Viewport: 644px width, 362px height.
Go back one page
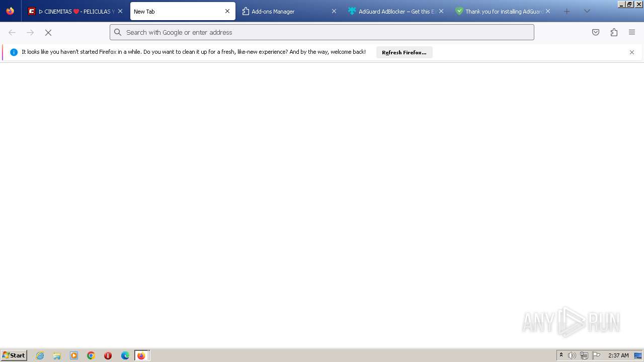[x=12, y=32]
